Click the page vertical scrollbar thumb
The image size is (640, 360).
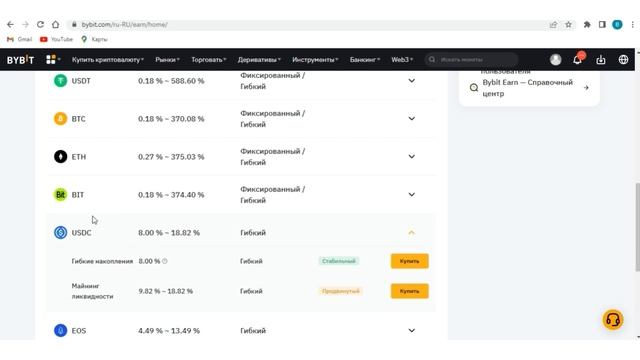[637, 227]
